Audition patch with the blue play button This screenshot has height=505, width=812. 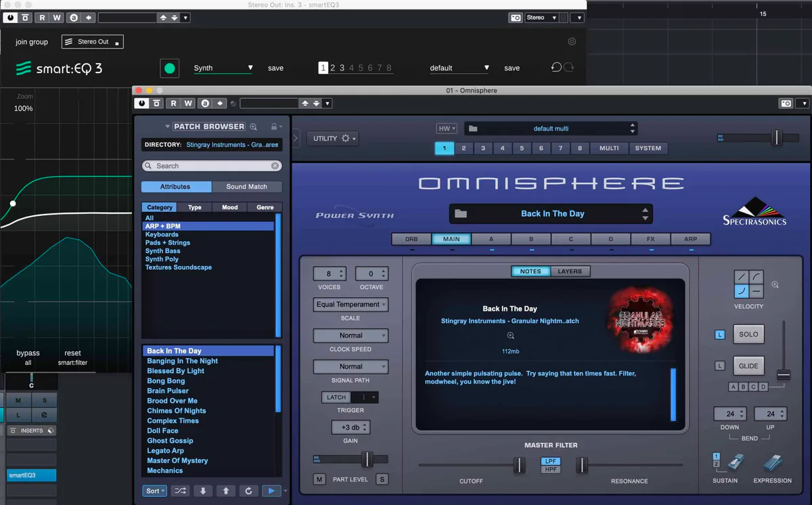(x=271, y=491)
